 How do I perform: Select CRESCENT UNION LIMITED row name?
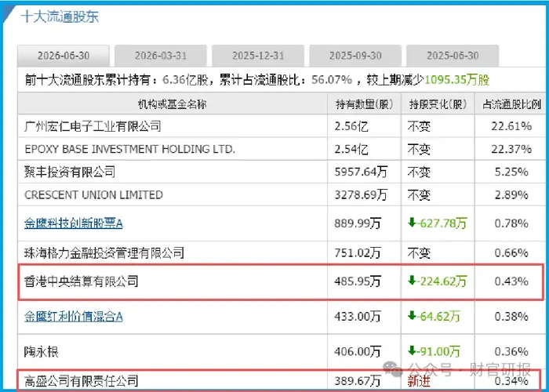coord(94,194)
